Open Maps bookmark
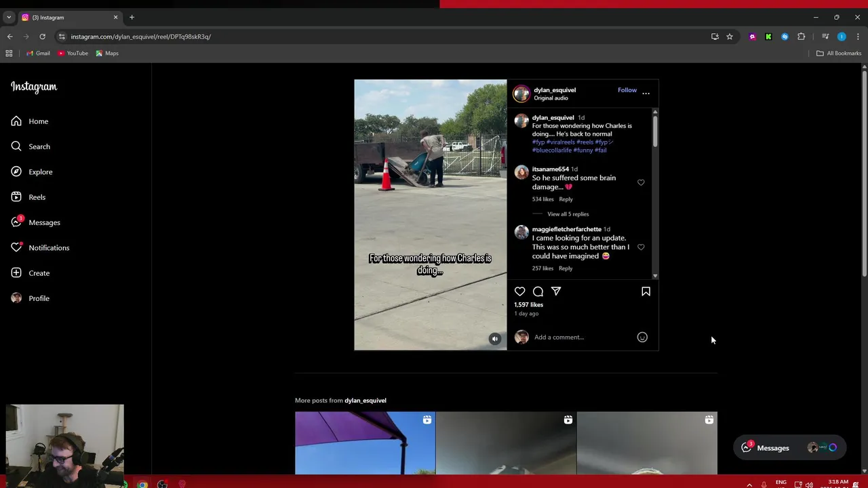This screenshot has height=488, width=868. click(x=107, y=54)
